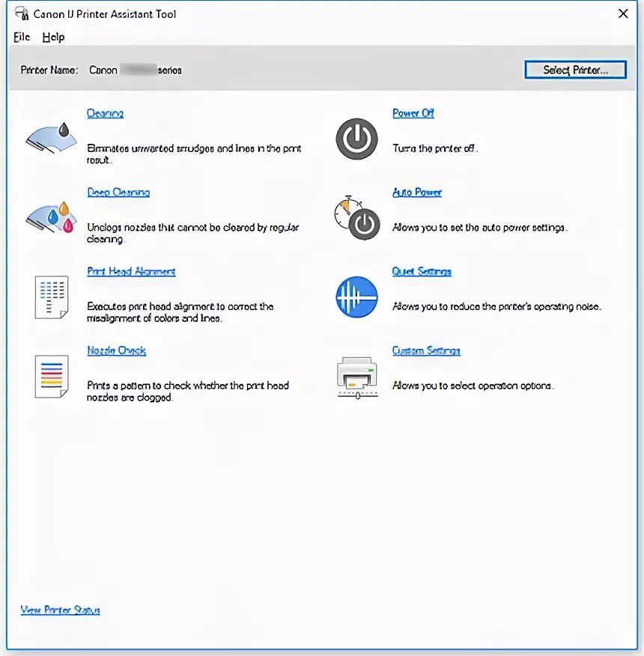644x656 pixels.
Task: Click the Deep Cleaning link
Action: pos(118,192)
